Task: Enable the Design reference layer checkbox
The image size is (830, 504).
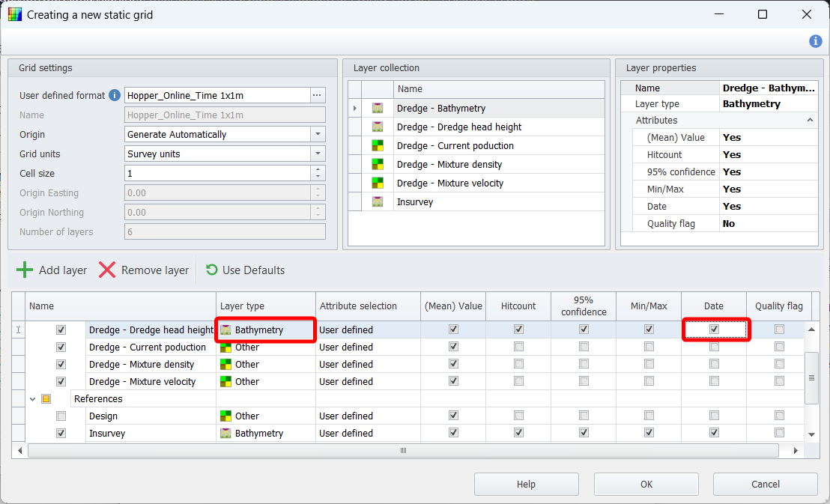Action: click(61, 416)
